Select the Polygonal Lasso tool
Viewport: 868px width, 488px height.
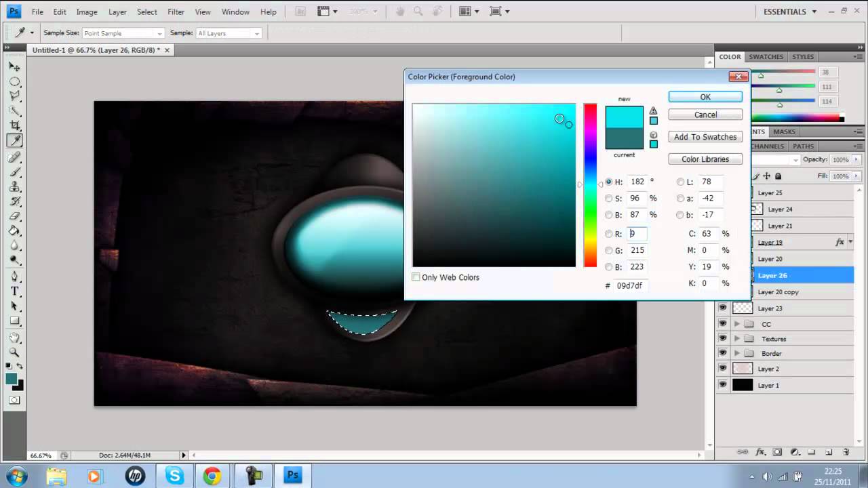[14, 96]
